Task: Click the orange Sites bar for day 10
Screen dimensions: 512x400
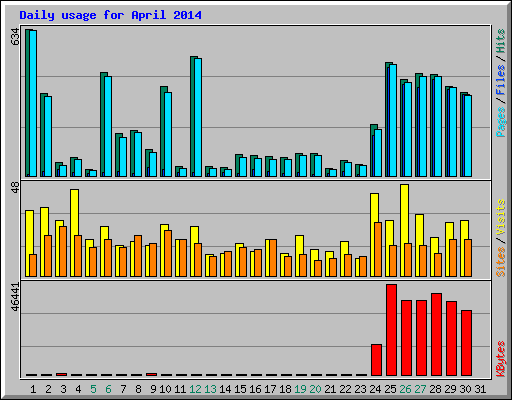Action: coord(168,253)
